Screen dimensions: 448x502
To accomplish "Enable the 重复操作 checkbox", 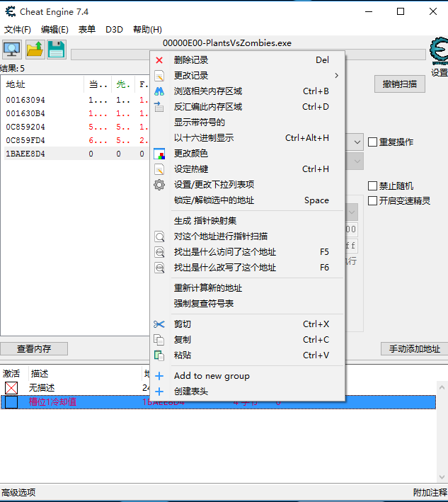I will pos(372,142).
